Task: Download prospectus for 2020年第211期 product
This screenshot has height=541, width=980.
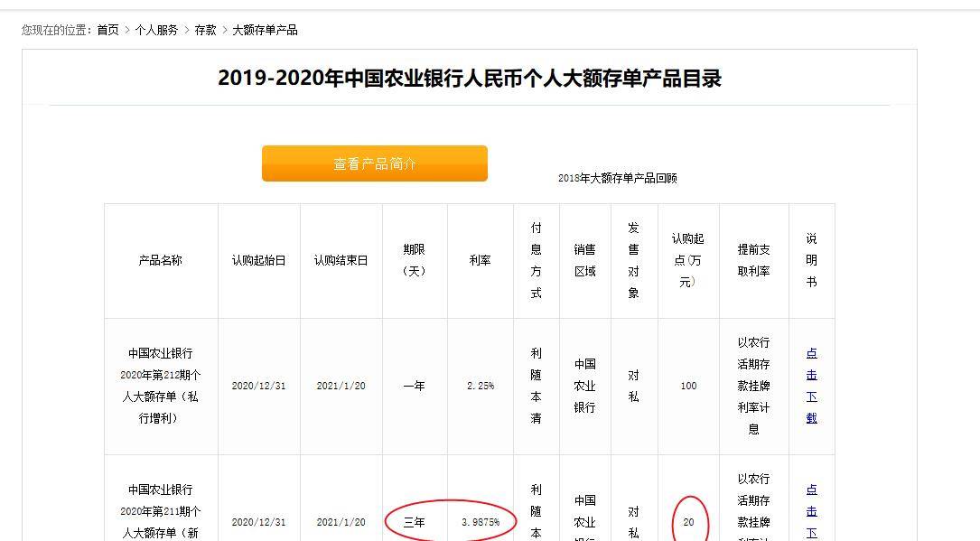Action: tap(811, 511)
